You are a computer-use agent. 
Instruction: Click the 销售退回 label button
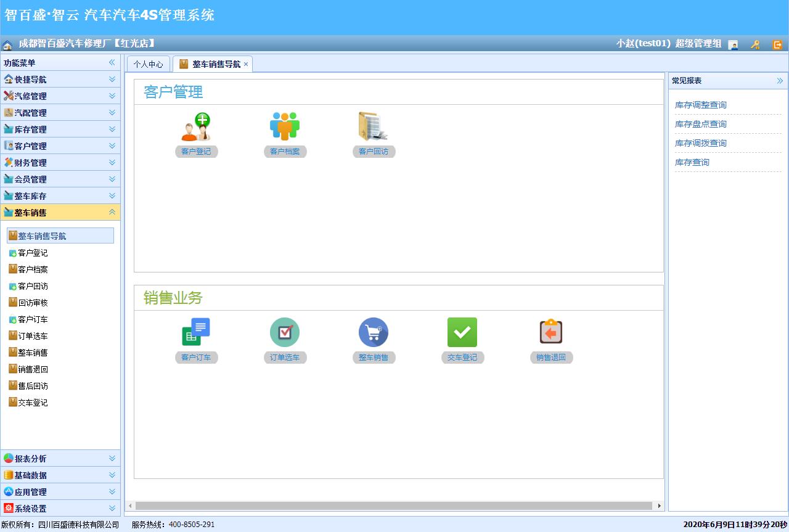[551, 358]
